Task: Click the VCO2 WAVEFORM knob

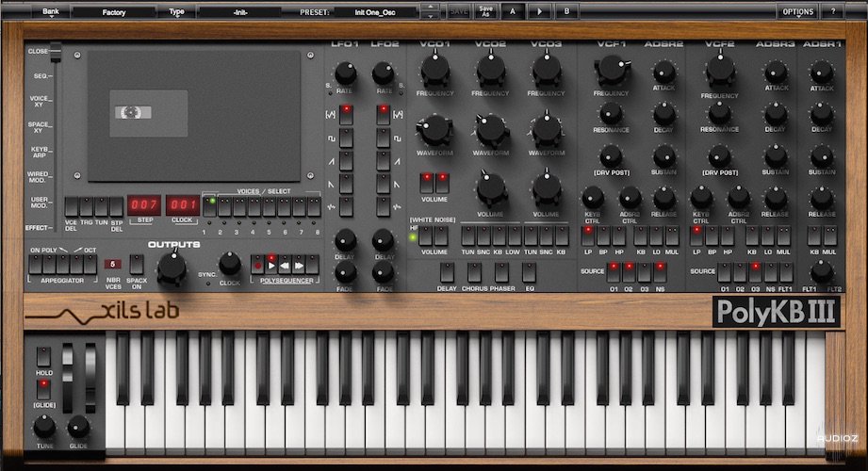Action: point(491,131)
